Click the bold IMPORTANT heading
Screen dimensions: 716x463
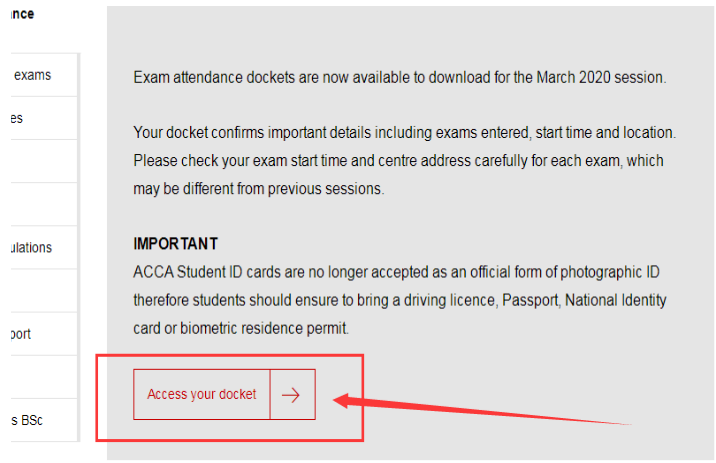(x=176, y=244)
